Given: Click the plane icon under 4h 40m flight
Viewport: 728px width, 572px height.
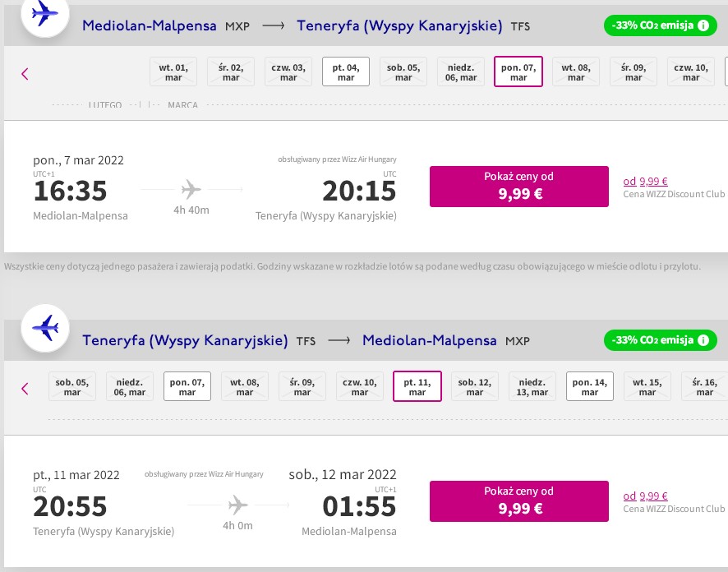Looking at the screenshot, I should [x=191, y=189].
